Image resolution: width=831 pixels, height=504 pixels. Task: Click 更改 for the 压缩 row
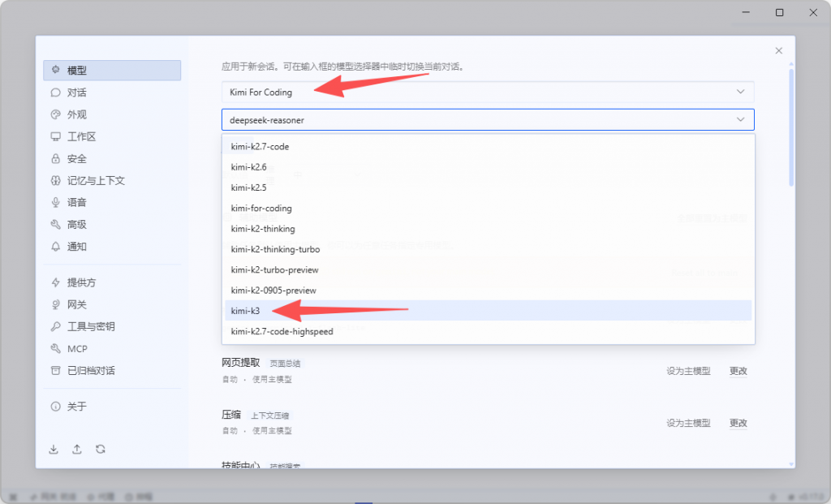coord(738,423)
